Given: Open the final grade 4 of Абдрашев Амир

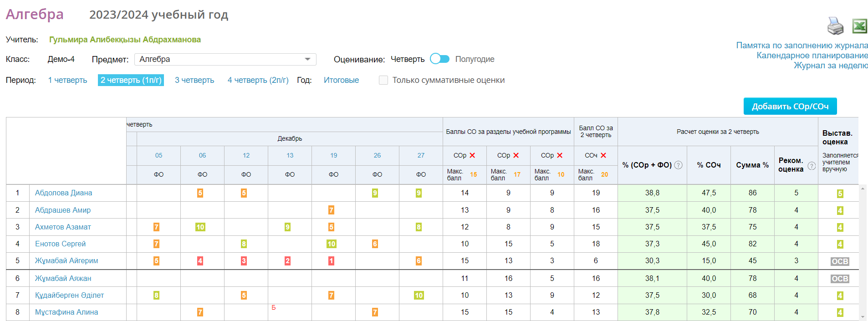Looking at the screenshot, I should click(x=840, y=210).
